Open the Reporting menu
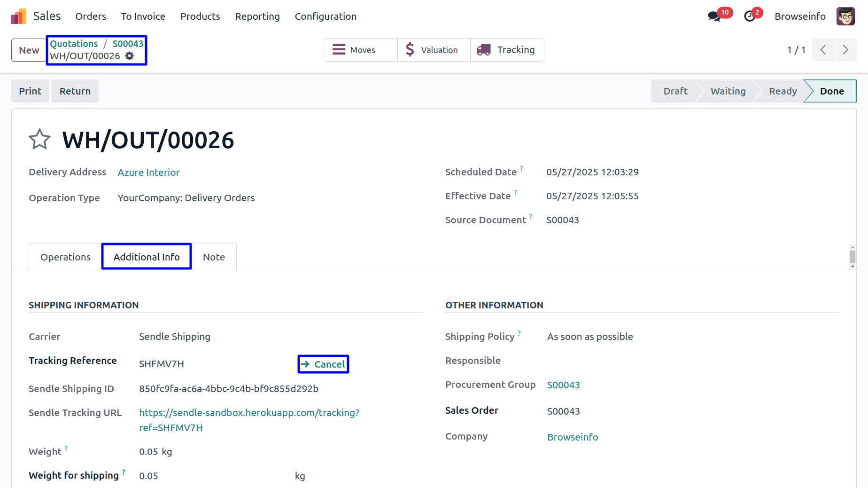Screen dimensions: 868x488 [x=257, y=16]
